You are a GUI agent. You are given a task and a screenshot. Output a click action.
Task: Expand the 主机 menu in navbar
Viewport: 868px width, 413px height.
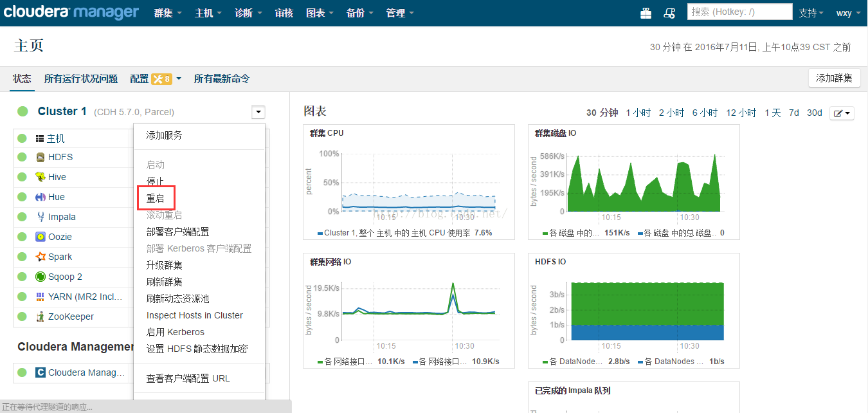pyautogui.click(x=208, y=13)
